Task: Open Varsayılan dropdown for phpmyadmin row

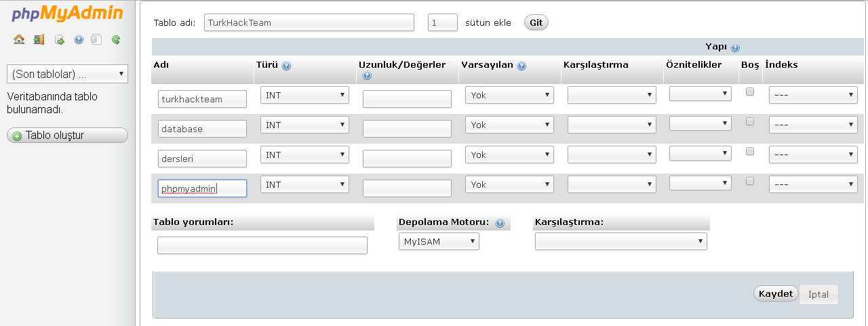Action: click(x=509, y=184)
